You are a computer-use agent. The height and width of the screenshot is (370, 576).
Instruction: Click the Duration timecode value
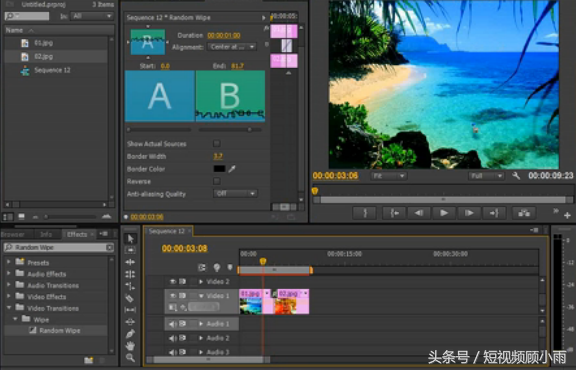[224, 35]
